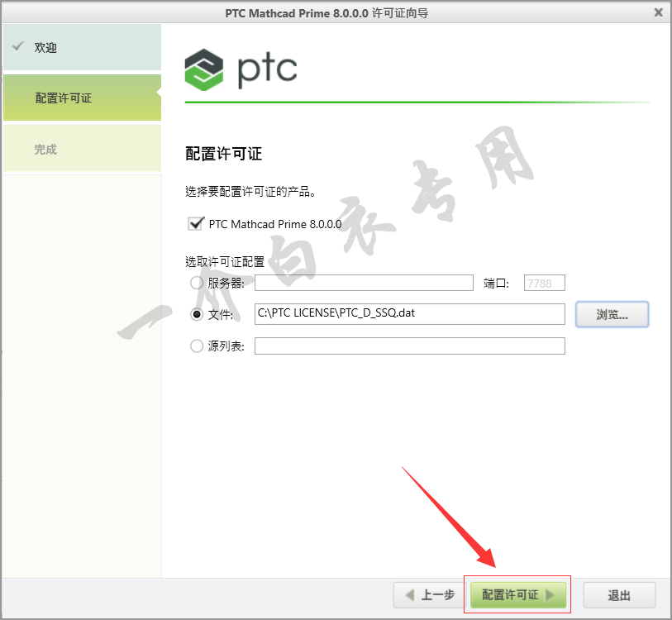This screenshot has height=620, width=672.
Task: Go to the 完成 sidebar step
Action: tap(83, 148)
